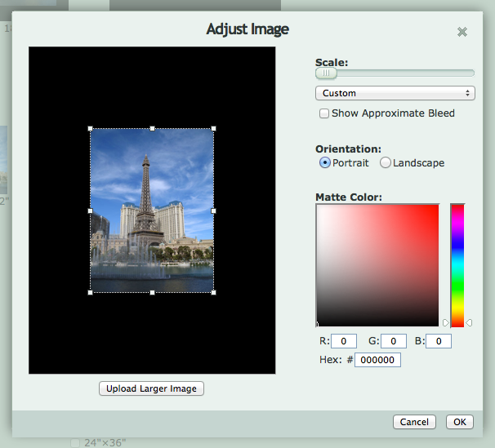Focus the B color value field

(x=439, y=341)
